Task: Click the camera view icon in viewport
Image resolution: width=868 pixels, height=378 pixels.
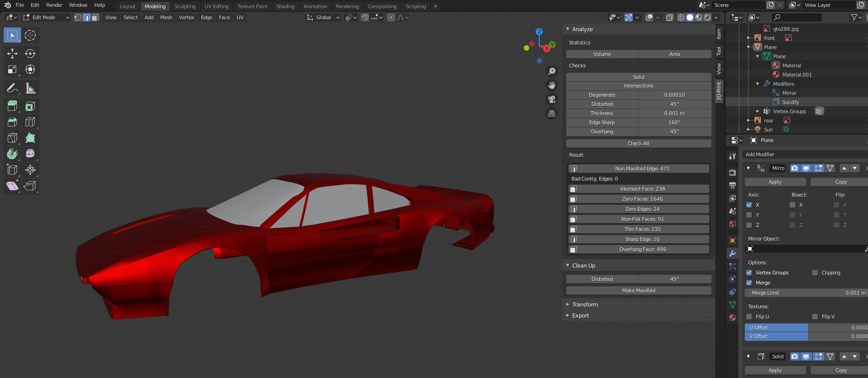Action: [552, 99]
